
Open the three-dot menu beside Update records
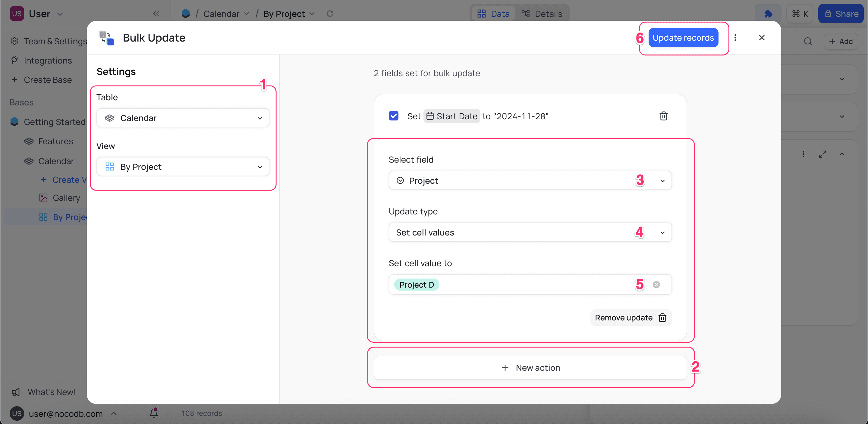pyautogui.click(x=735, y=38)
